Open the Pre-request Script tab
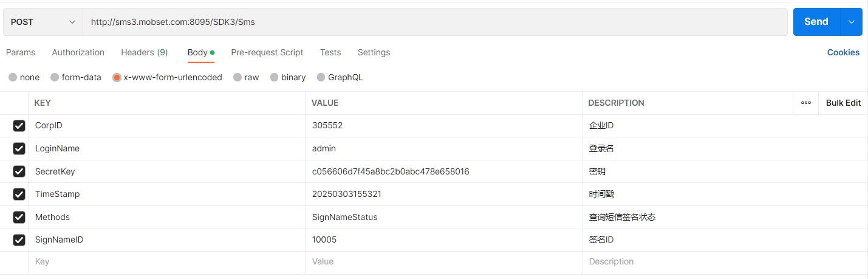868x279 pixels. pyautogui.click(x=267, y=52)
